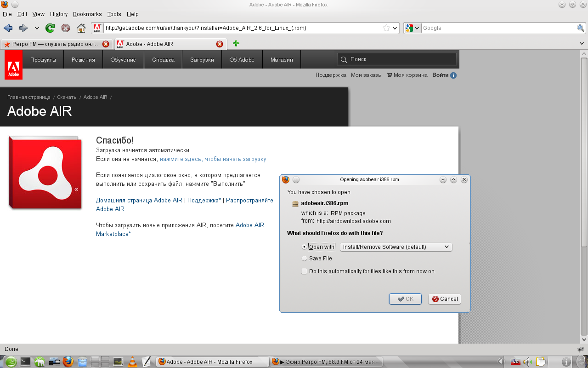
Task: Open the search engine selector dropdown
Action: 413,28
